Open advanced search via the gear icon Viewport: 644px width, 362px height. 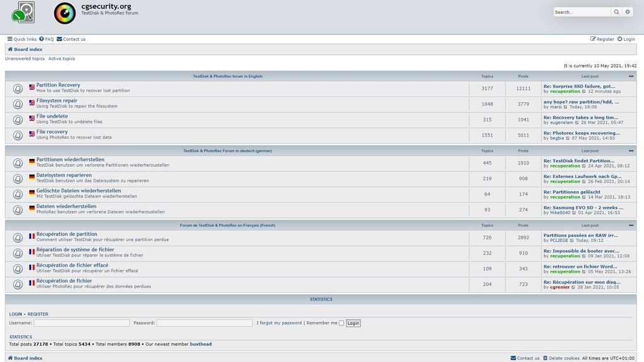tap(628, 11)
